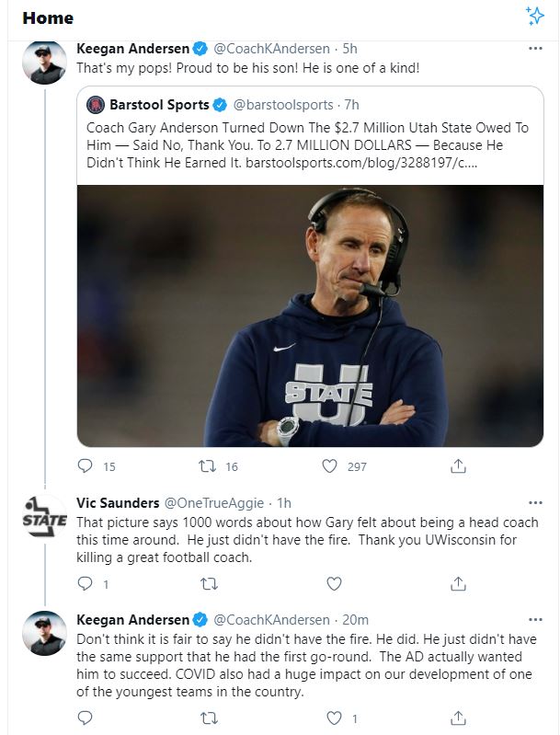The width and height of the screenshot is (560, 735).
Task: Click the sparkle top tweets icon
Action: pyautogui.click(x=534, y=16)
